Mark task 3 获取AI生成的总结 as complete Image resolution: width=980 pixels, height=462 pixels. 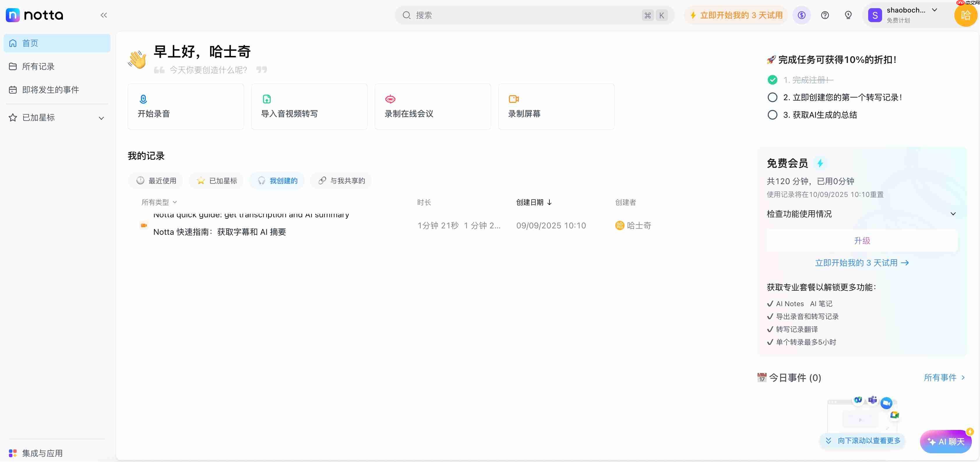(772, 114)
